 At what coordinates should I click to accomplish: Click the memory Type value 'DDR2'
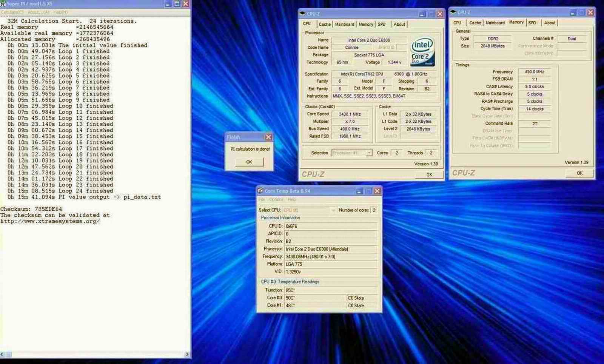tap(493, 39)
